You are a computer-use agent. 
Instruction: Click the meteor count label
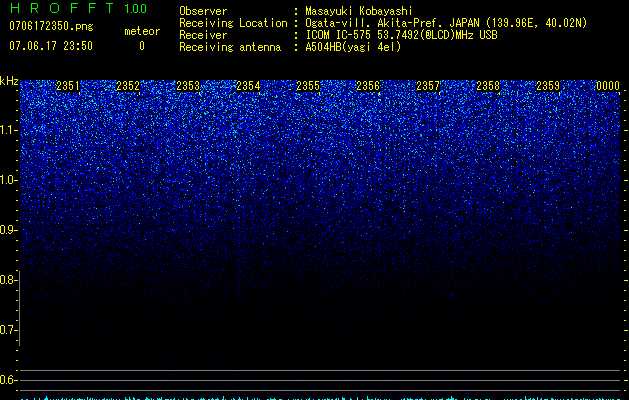(x=142, y=31)
